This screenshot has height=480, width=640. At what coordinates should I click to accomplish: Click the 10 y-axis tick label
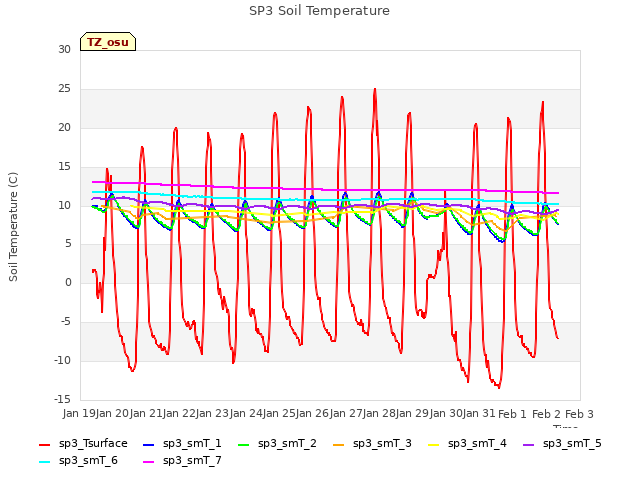click(64, 205)
